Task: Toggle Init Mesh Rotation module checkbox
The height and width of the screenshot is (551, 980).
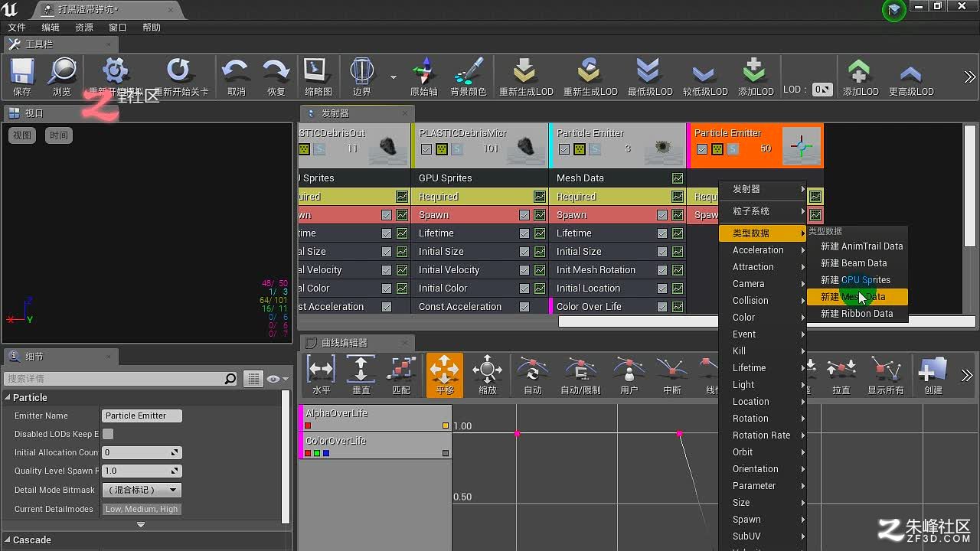Action: click(662, 270)
